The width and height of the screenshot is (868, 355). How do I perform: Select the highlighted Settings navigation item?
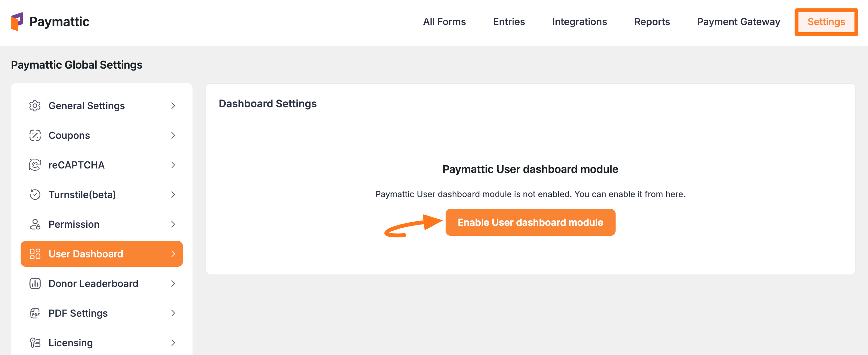[x=826, y=22]
